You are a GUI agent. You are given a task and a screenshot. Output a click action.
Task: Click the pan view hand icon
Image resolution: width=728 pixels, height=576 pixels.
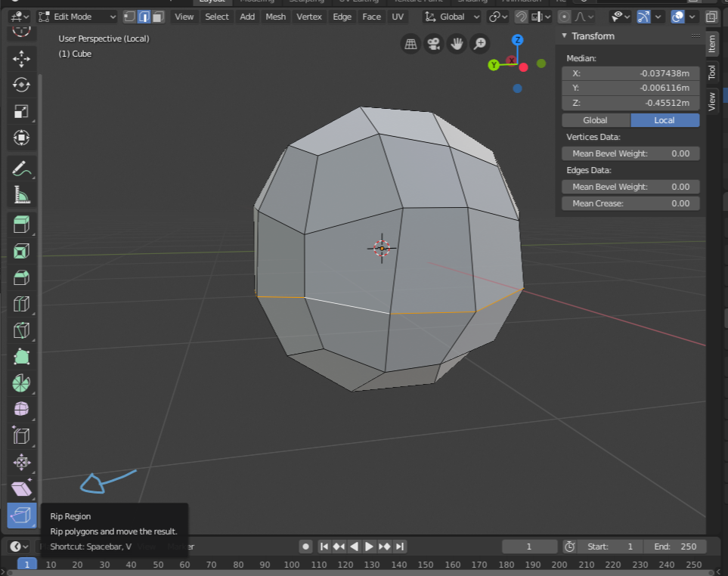tap(457, 44)
